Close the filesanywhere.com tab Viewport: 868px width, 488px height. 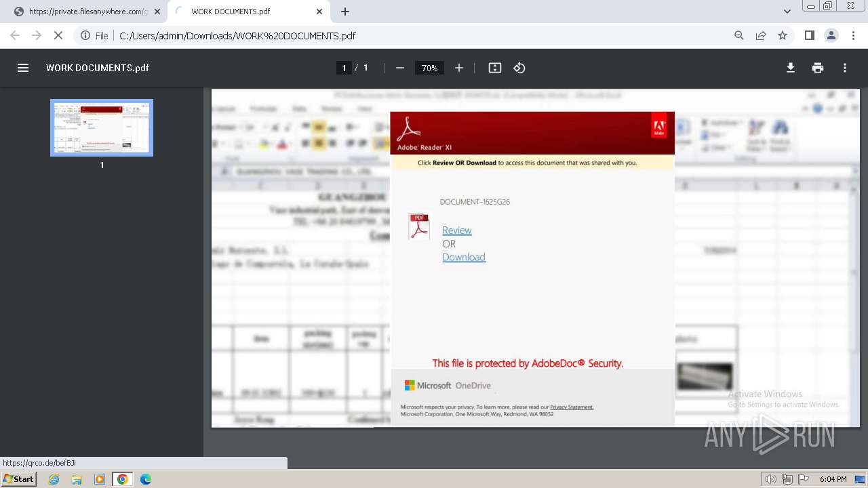coord(157,12)
